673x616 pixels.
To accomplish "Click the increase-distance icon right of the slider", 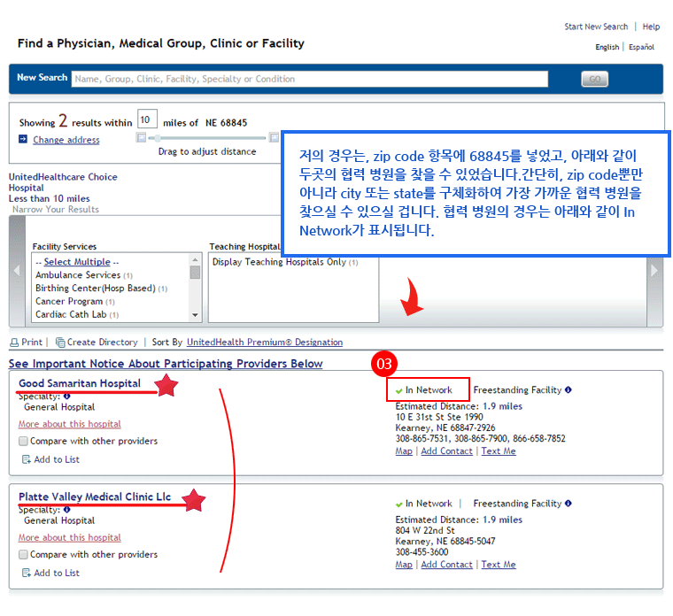I will (x=274, y=138).
